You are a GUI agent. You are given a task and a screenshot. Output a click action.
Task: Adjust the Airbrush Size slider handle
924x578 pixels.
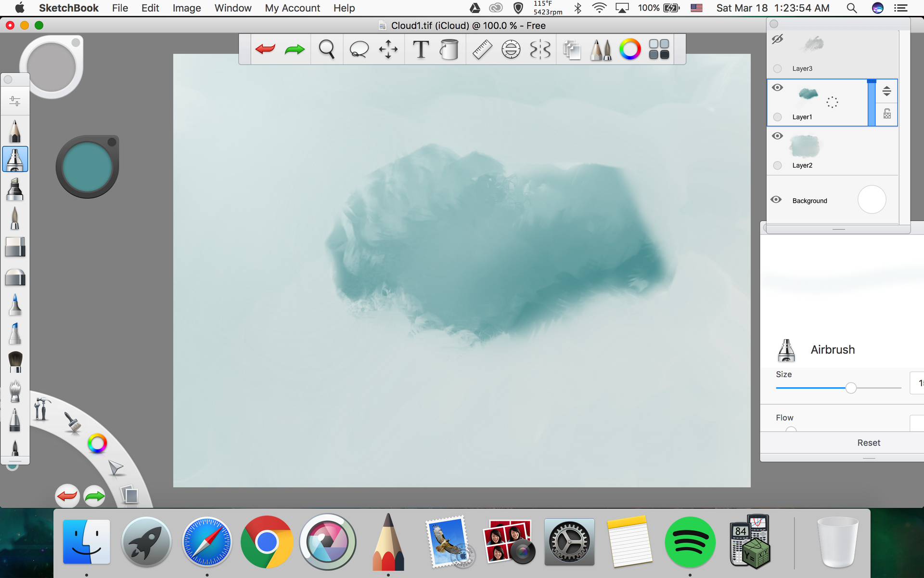click(851, 388)
